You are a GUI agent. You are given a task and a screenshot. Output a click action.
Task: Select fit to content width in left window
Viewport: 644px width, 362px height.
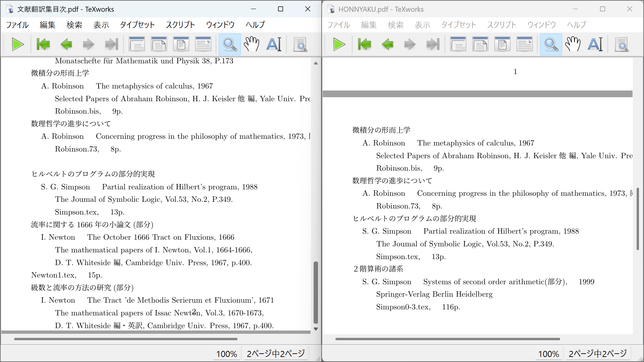[x=203, y=45]
